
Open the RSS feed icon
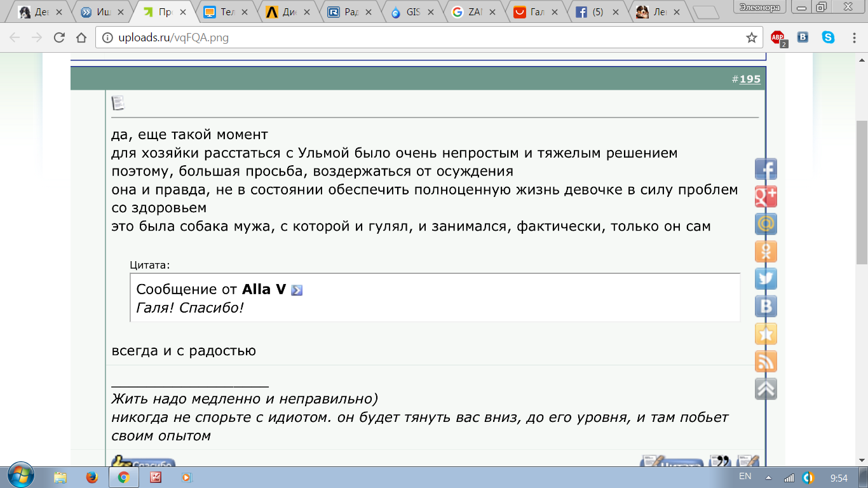pyautogui.click(x=766, y=361)
